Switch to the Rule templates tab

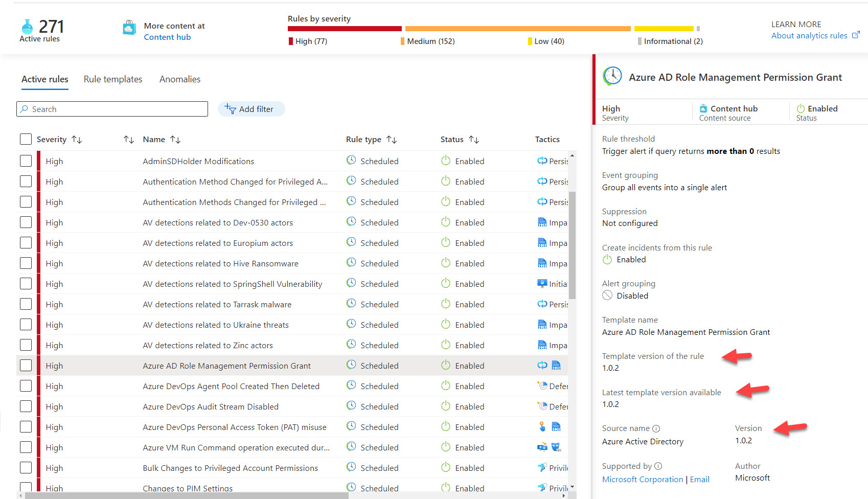113,79
